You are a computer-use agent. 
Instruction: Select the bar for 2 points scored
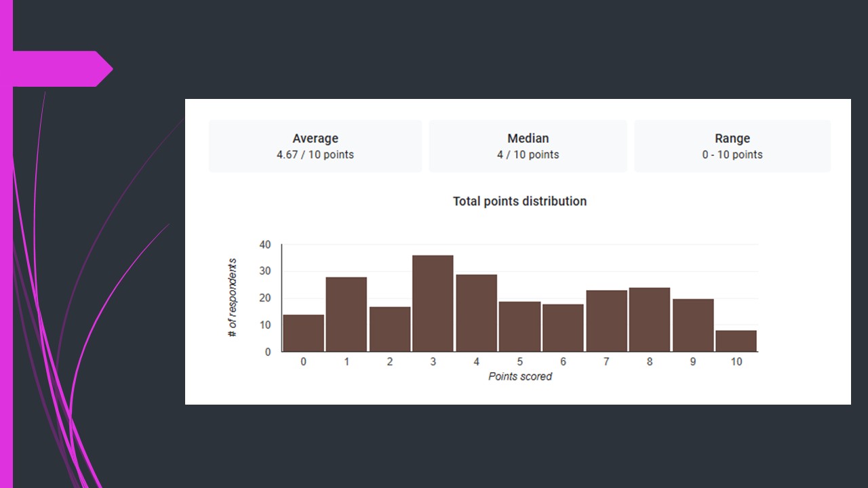coord(390,329)
